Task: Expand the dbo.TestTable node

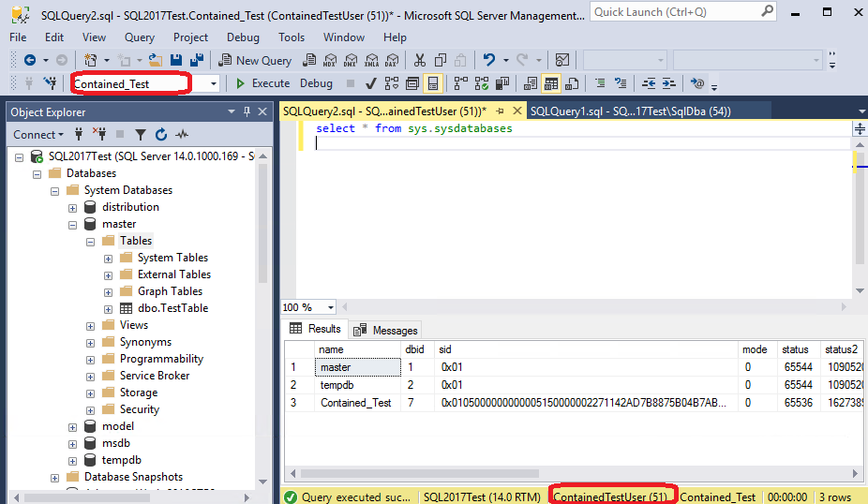Action: tap(108, 309)
